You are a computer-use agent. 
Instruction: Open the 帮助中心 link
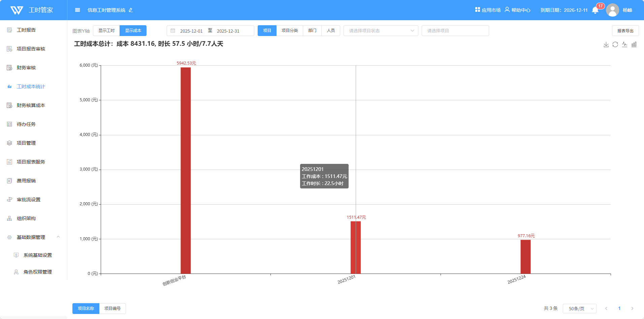pos(518,10)
